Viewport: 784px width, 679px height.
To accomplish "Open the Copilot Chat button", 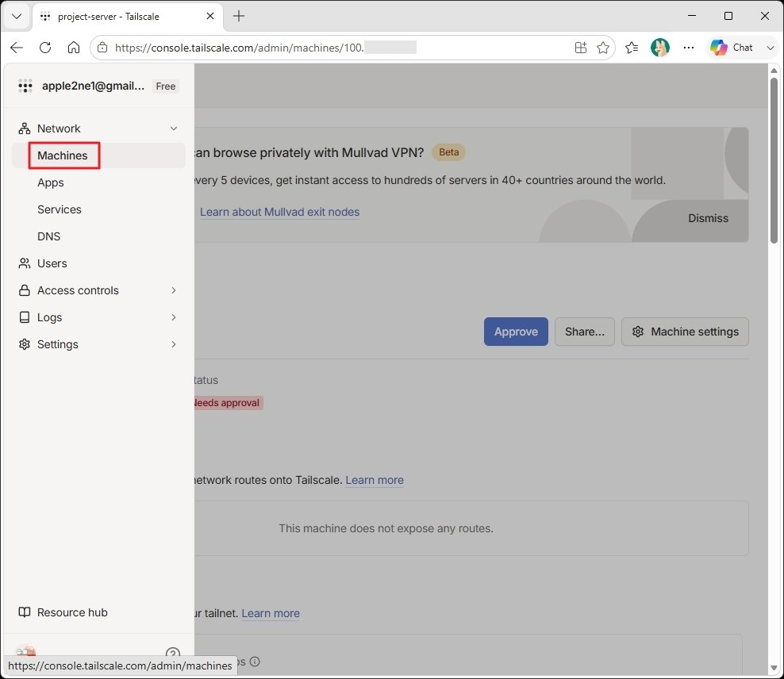I will 732,48.
